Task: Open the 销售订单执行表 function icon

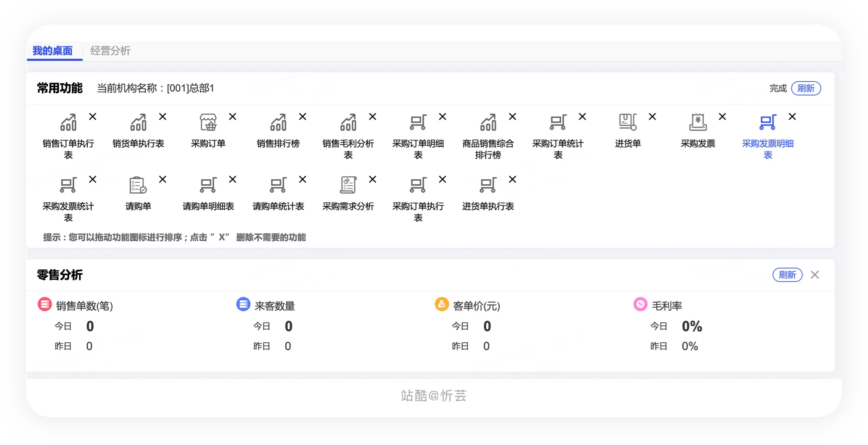Action: click(68, 122)
